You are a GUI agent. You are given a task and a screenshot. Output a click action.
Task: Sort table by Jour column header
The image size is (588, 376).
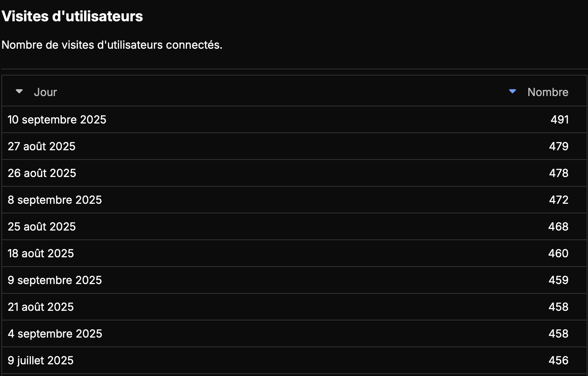tap(45, 92)
